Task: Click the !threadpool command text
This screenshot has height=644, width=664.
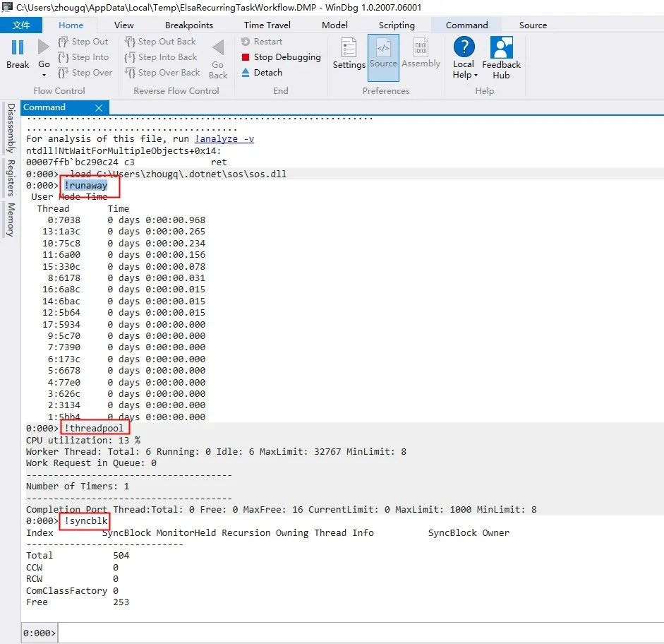Action: point(94,429)
